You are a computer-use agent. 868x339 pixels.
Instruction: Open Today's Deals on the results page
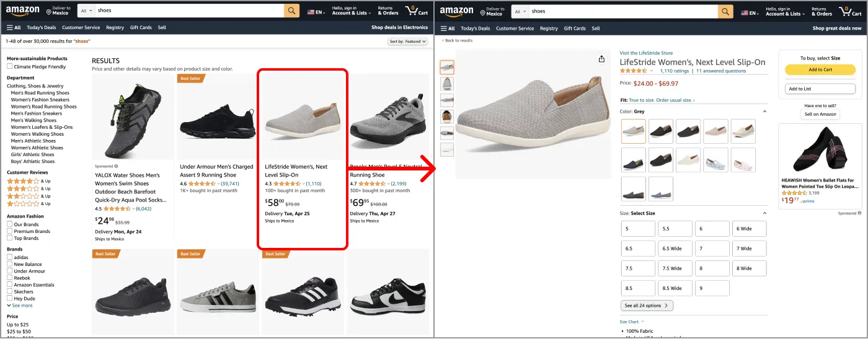pyautogui.click(x=42, y=28)
